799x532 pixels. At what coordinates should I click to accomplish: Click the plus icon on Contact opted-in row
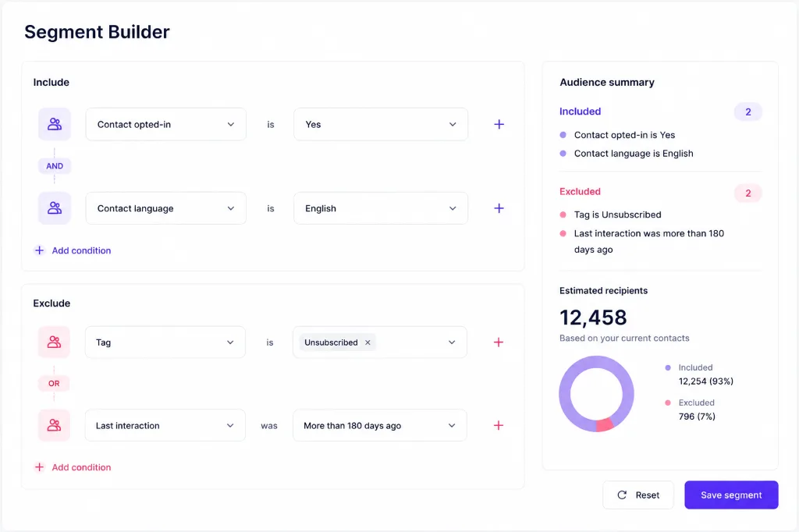coord(499,124)
